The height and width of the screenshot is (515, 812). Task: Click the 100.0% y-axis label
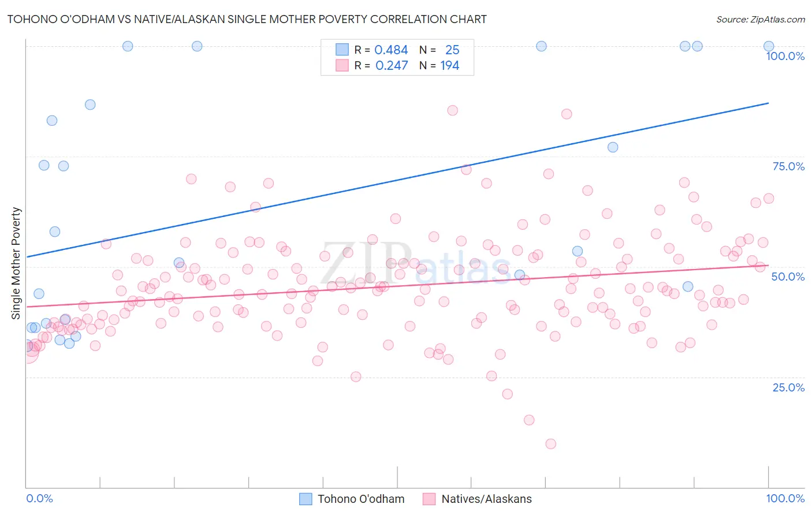(785, 56)
